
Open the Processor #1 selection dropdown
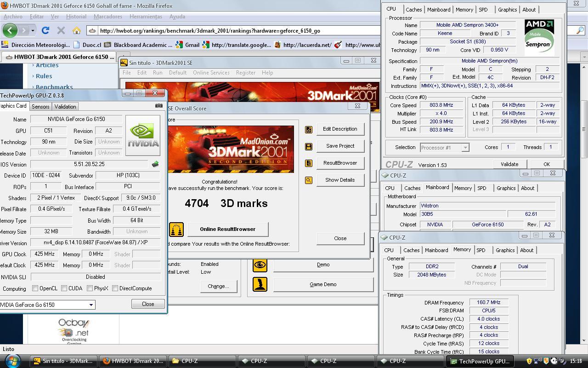point(465,148)
